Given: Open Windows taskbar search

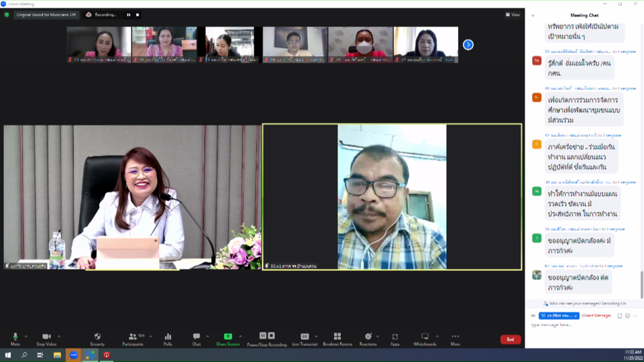Looking at the screenshot, I should pos(24,355).
